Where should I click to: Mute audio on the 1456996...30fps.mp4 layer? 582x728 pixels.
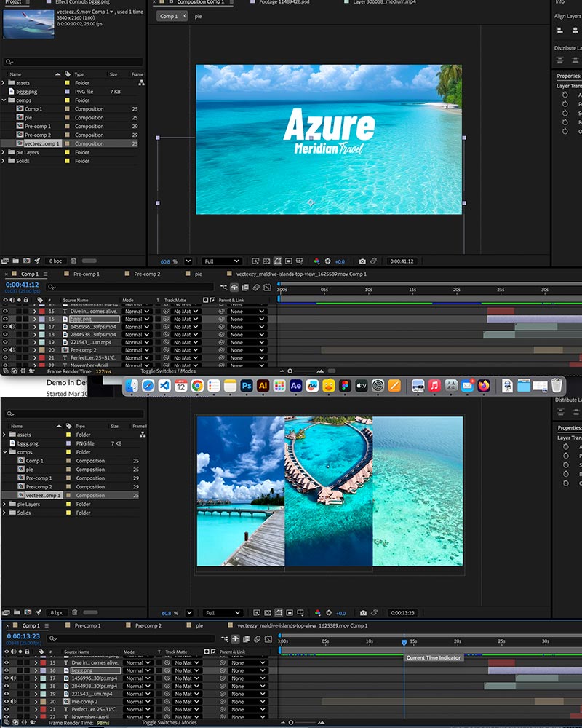click(12, 328)
